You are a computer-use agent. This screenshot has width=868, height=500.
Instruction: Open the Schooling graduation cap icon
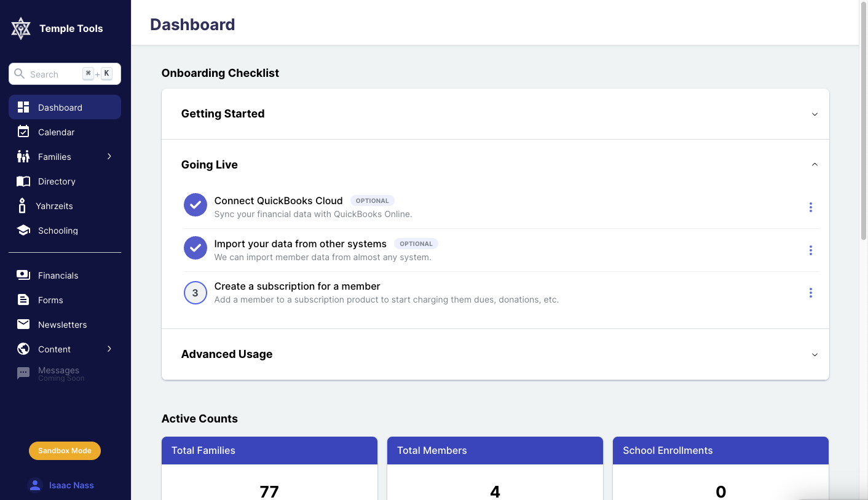pos(23,230)
